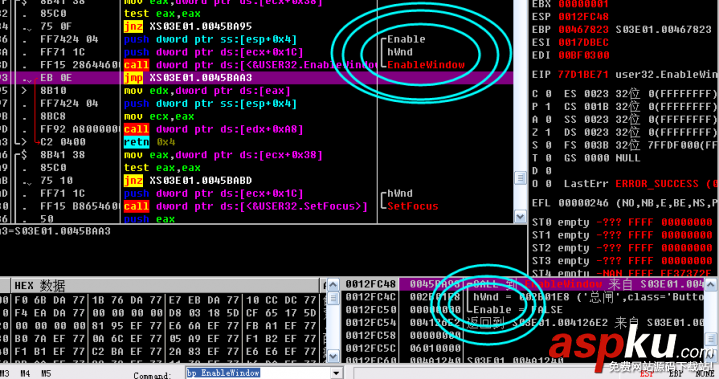Select stack address 0012FC48 row
Image resolution: width=719 pixels, height=379 pixels.
(x=523, y=284)
